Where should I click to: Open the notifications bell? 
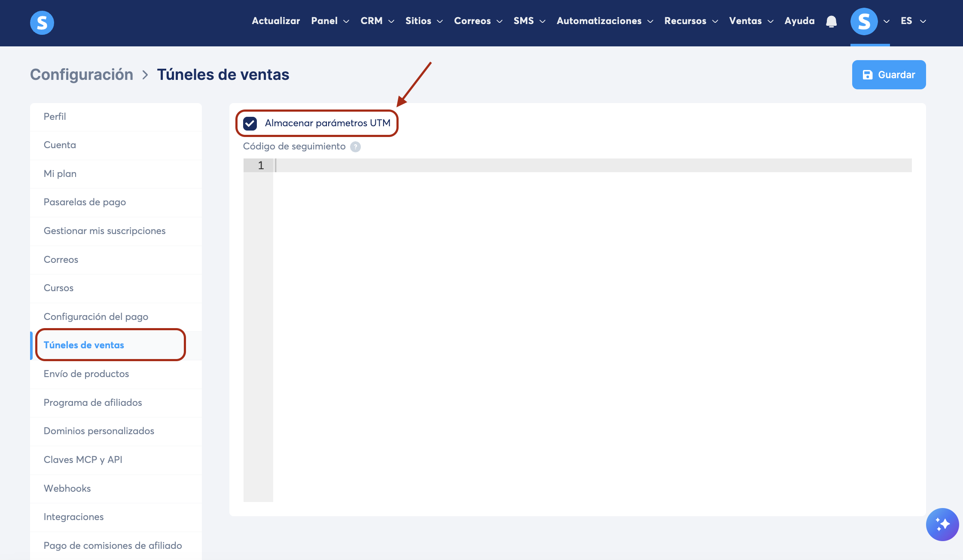pos(831,21)
